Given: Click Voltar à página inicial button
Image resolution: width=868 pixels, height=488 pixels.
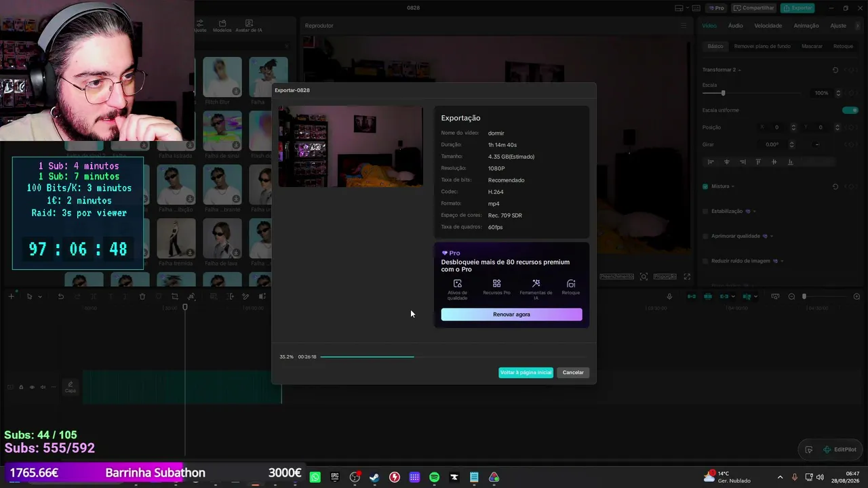Looking at the screenshot, I should pyautogui.click(x=526, y=373).
